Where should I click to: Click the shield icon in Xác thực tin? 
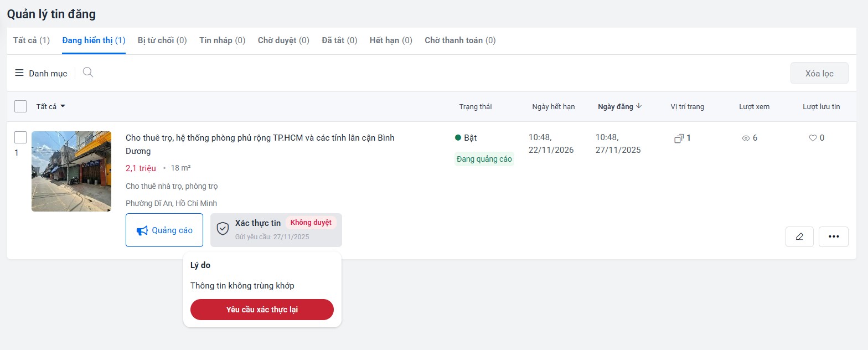point(223,229)
